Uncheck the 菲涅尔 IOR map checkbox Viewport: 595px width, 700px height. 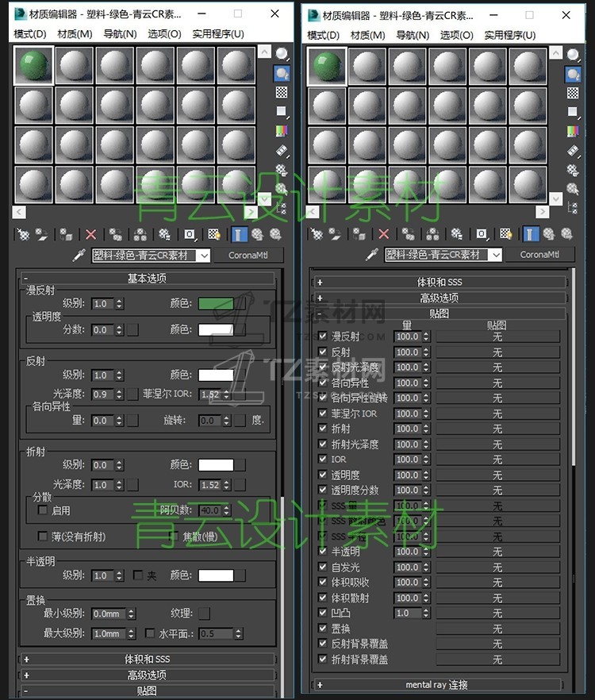(323, 413)
